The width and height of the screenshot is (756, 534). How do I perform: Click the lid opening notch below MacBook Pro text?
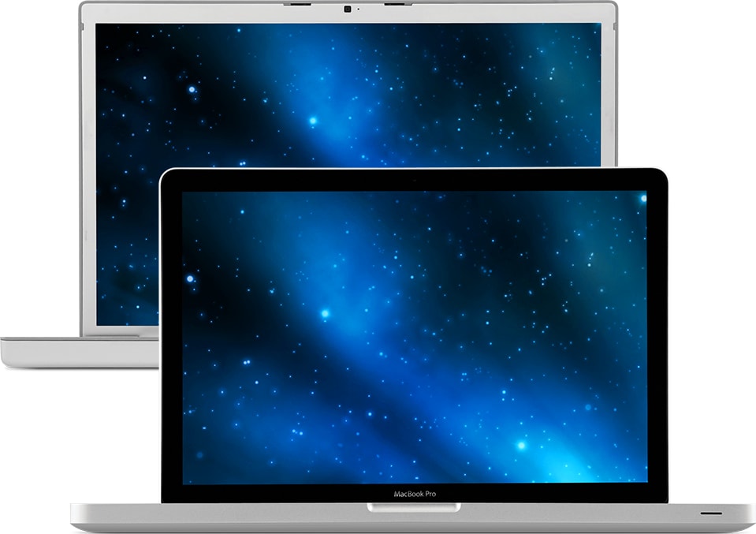tap(415, 507)
